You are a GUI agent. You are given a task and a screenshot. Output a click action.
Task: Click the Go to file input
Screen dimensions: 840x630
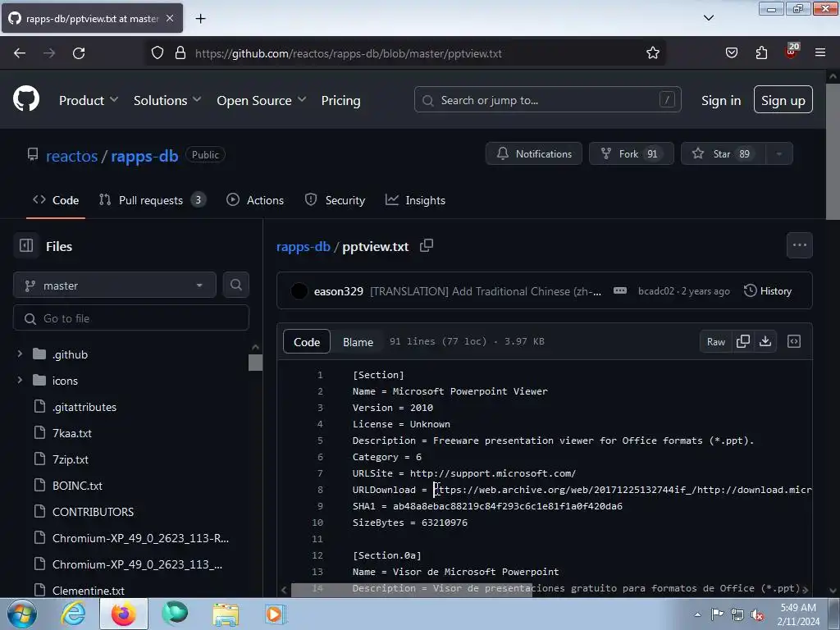pos(130,318)
